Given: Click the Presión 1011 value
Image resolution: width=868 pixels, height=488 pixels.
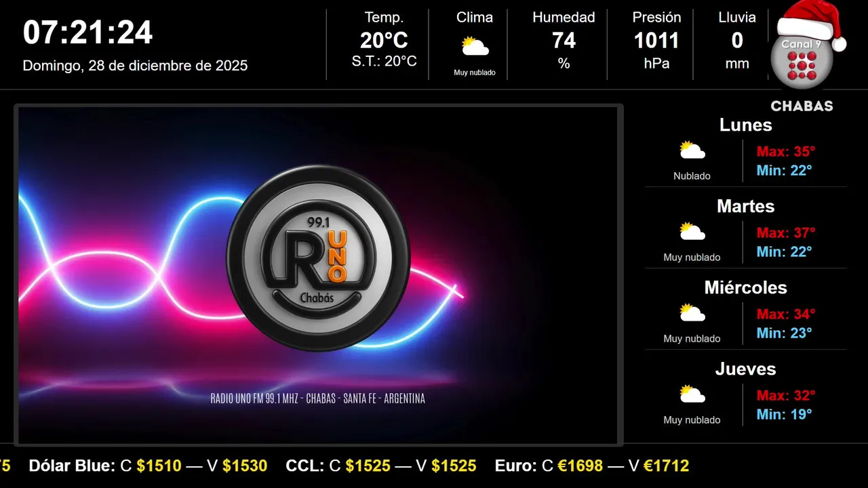Looking at the screenshot, I should (656, 41).
